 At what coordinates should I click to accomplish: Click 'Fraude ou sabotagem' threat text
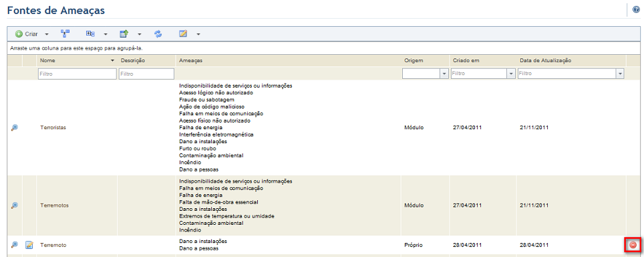click(206, 100)
